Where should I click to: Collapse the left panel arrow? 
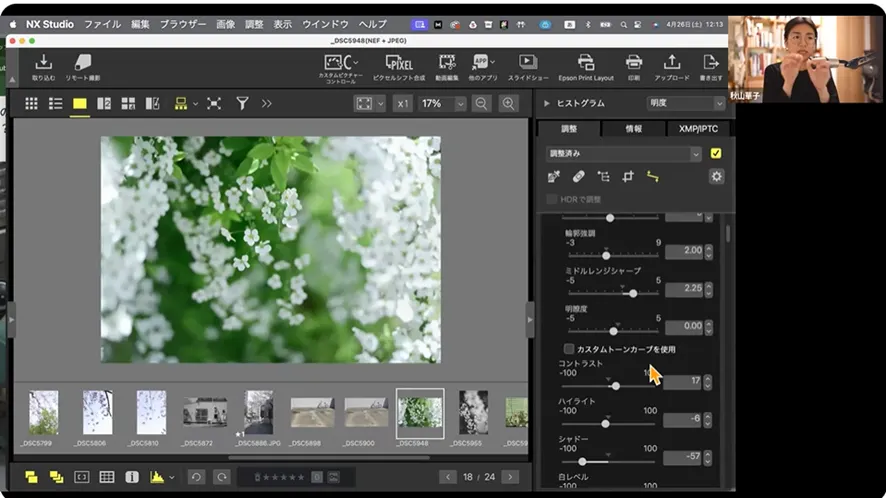tap(11, 320)
